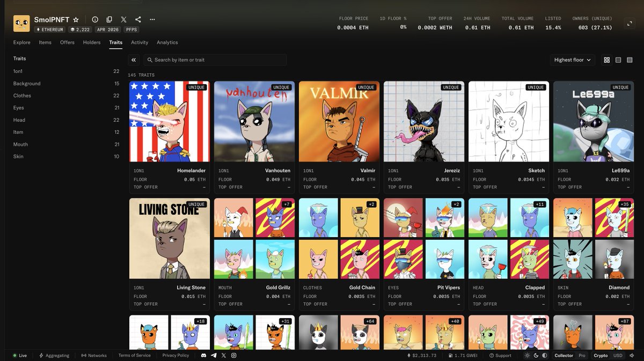Open the Le699a trait card

click(x=594, y=137)
